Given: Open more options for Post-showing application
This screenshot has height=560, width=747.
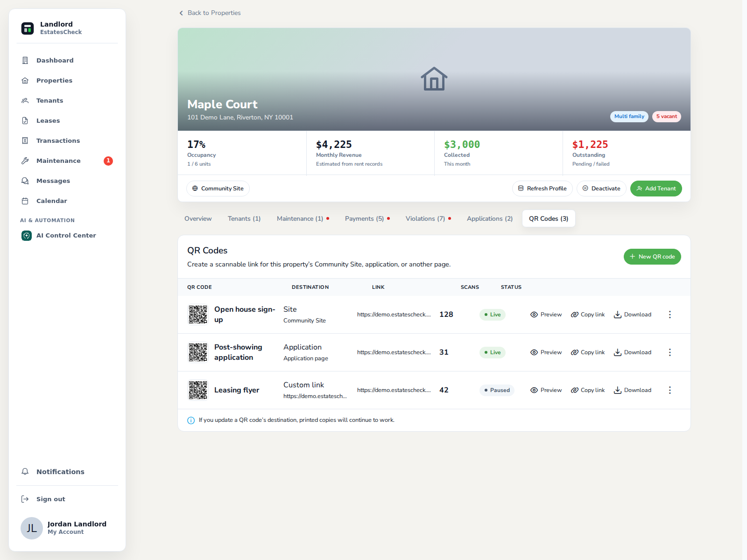Looking at the screenshot, I should point(670,352).
